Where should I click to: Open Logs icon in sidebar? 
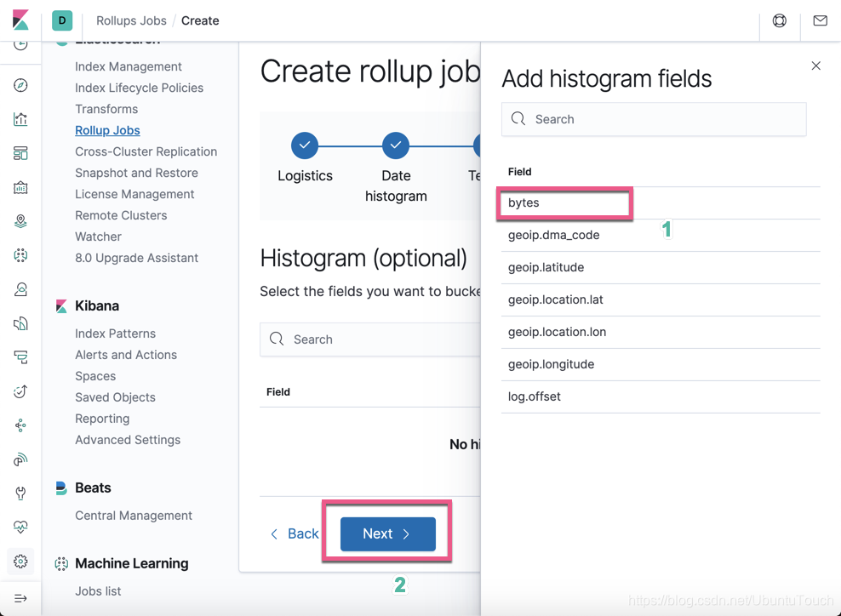(x=20, y=323)
